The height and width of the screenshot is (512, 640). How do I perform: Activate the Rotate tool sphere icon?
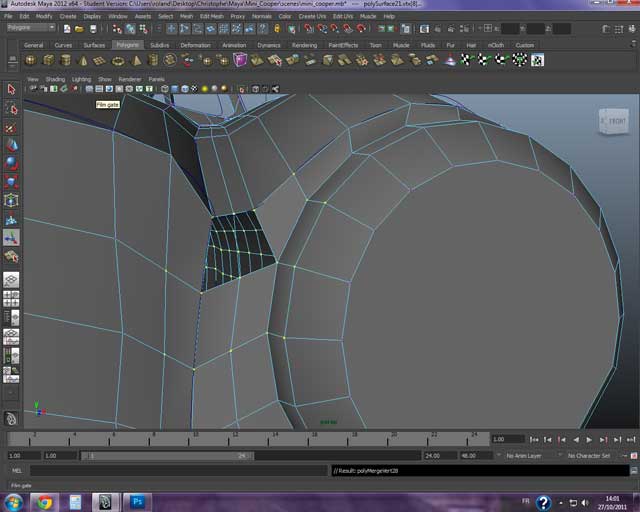[x=11, y=164]
